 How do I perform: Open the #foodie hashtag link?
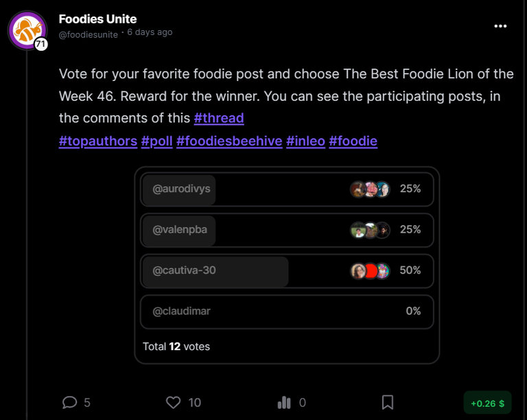353,141
